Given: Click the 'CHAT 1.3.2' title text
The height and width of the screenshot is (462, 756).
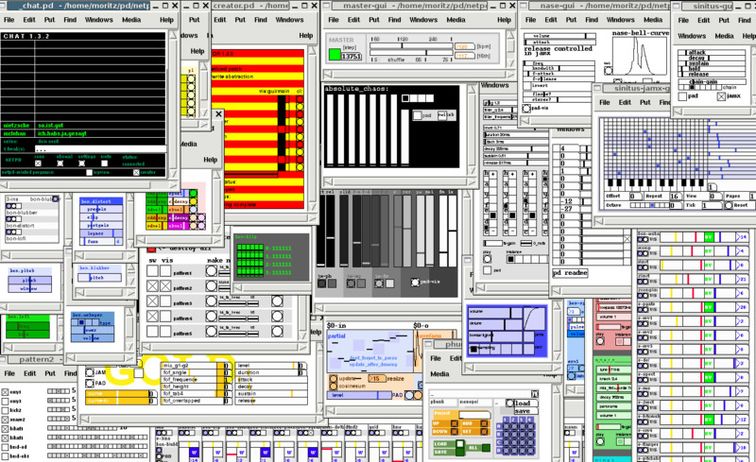Looking at the screenshot, I should pyautogui.click(x=26, y=36).
